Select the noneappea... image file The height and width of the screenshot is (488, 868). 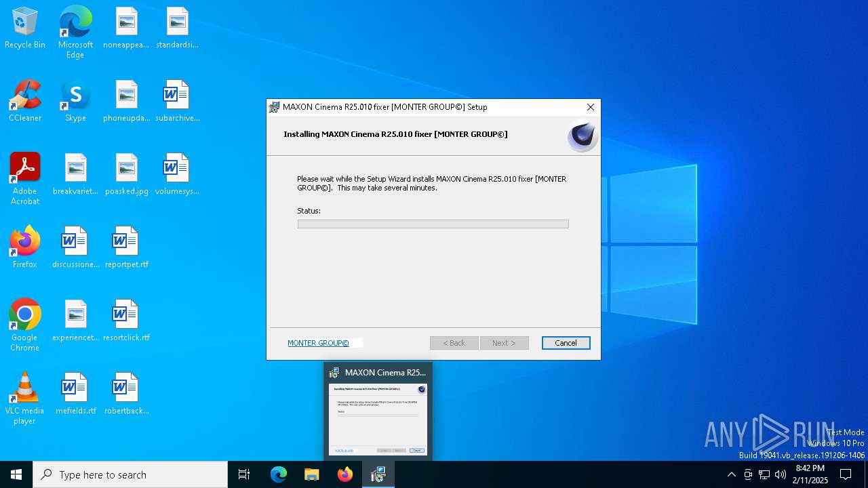[x=126, y=28]
